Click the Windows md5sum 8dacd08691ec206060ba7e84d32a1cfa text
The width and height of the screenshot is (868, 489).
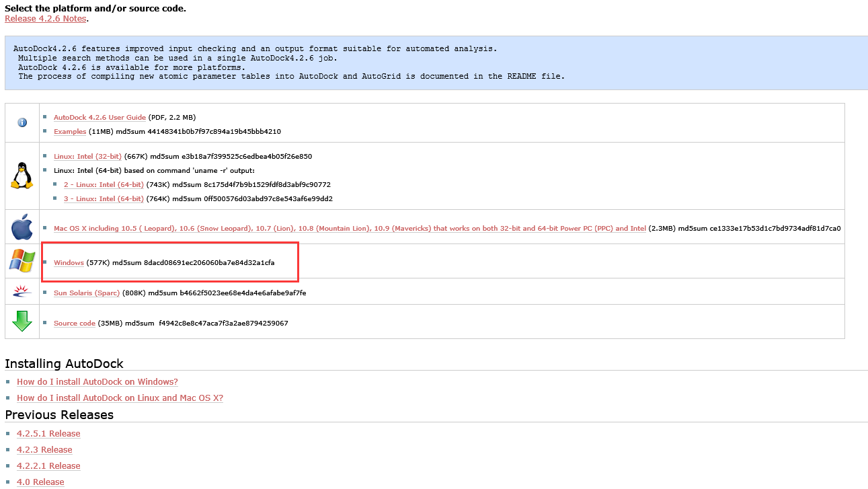coord(194,263)
